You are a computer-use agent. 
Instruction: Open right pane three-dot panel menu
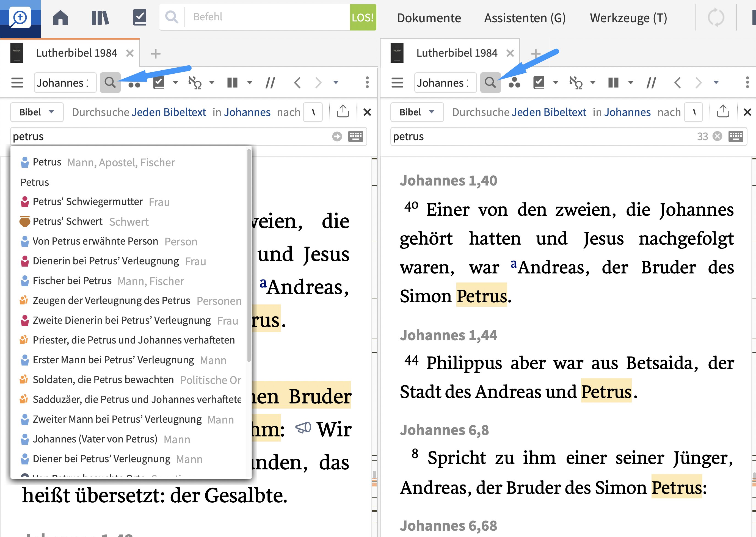pos(747,82)
